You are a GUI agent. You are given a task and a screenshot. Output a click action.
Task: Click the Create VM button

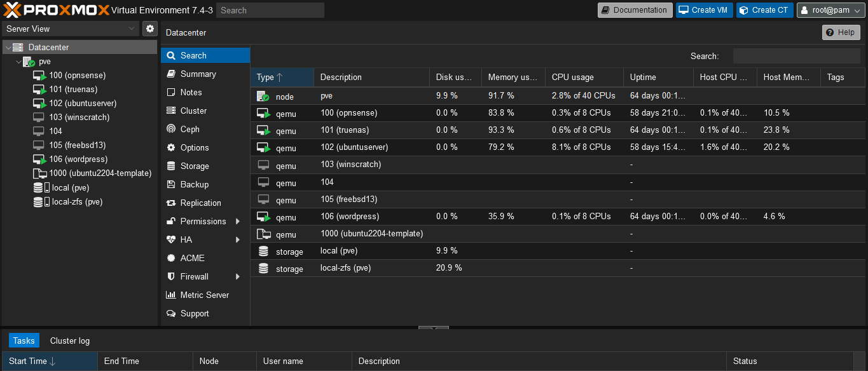pyautogui.click(x=704, y=10)
